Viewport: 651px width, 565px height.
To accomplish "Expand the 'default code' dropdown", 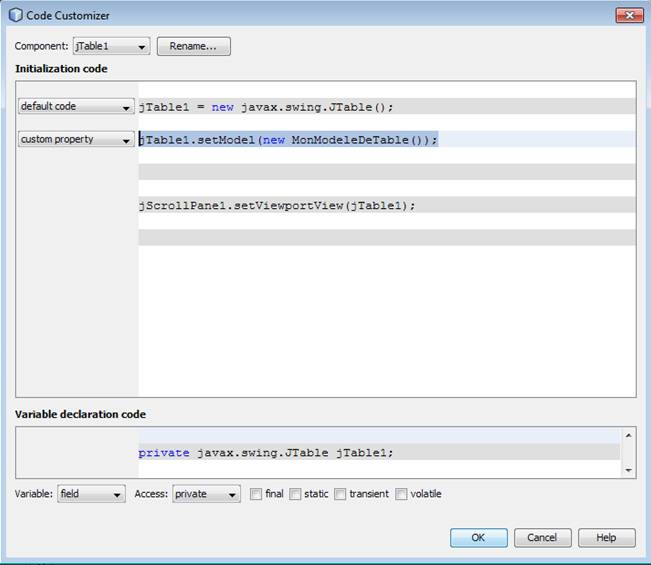I will tap(76, 107).
